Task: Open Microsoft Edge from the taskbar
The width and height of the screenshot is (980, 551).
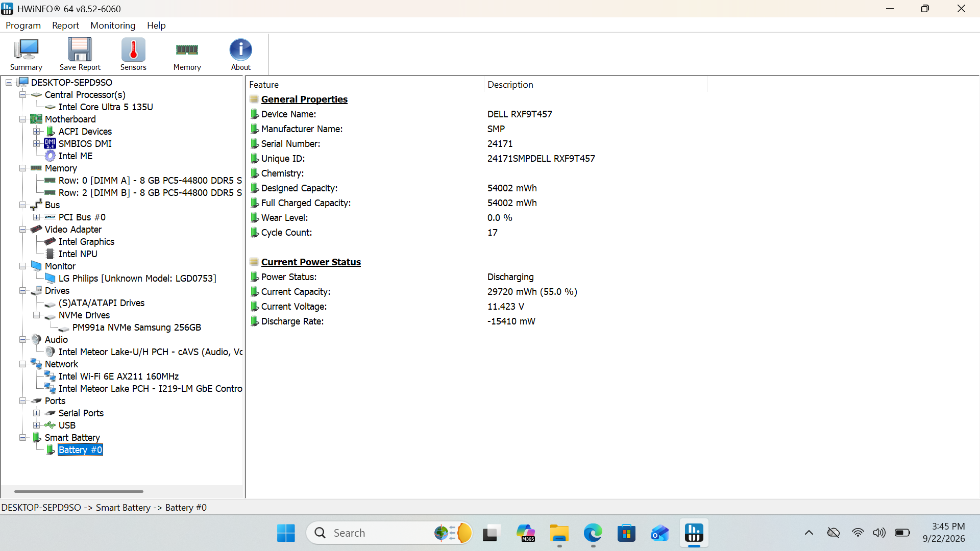Action: [x=593, y=533]
